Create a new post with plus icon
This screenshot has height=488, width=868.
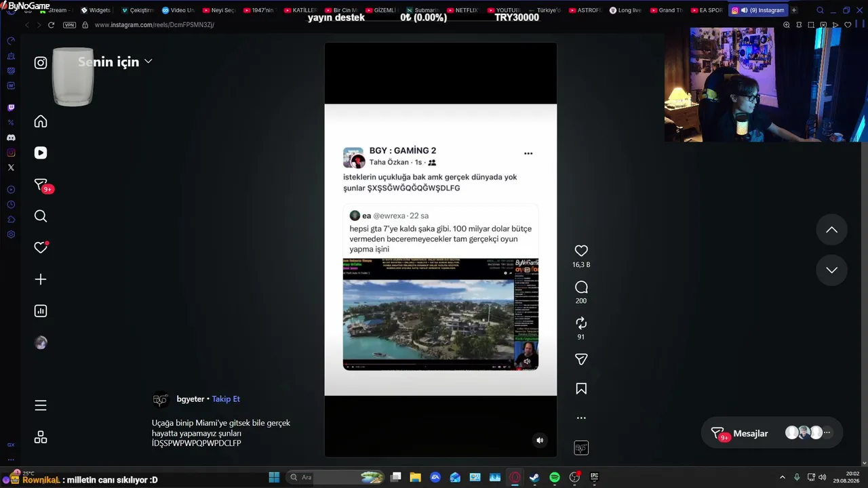(x=41, y=279)
